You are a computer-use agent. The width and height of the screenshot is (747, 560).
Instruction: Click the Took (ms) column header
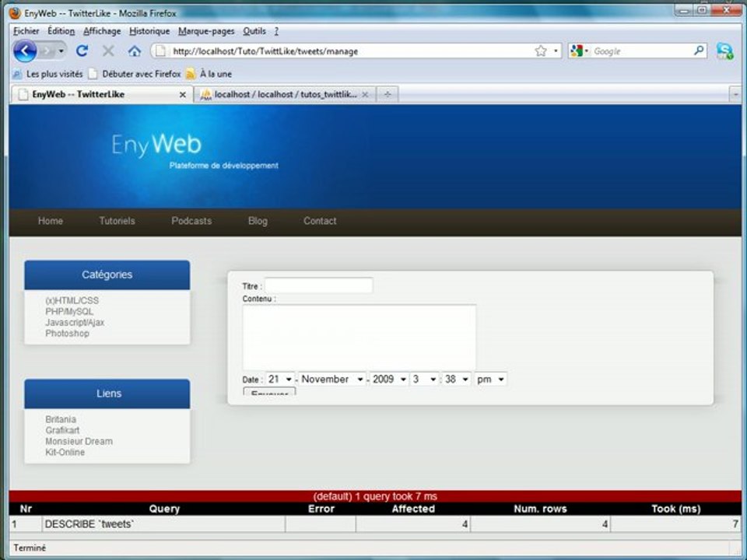675,509
